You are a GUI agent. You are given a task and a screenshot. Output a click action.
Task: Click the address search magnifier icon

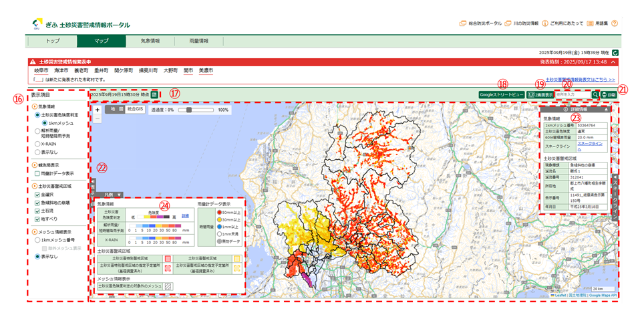point(595,96)
